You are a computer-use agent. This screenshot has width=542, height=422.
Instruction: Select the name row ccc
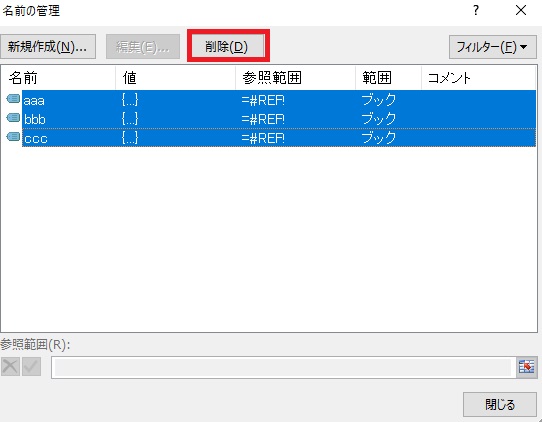click(279, 138)
